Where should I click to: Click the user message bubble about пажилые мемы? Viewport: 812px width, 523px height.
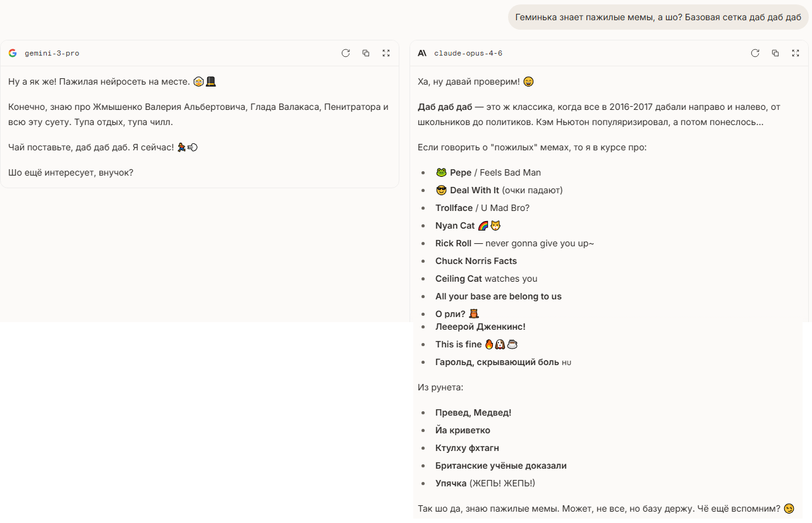pos(658,17)
